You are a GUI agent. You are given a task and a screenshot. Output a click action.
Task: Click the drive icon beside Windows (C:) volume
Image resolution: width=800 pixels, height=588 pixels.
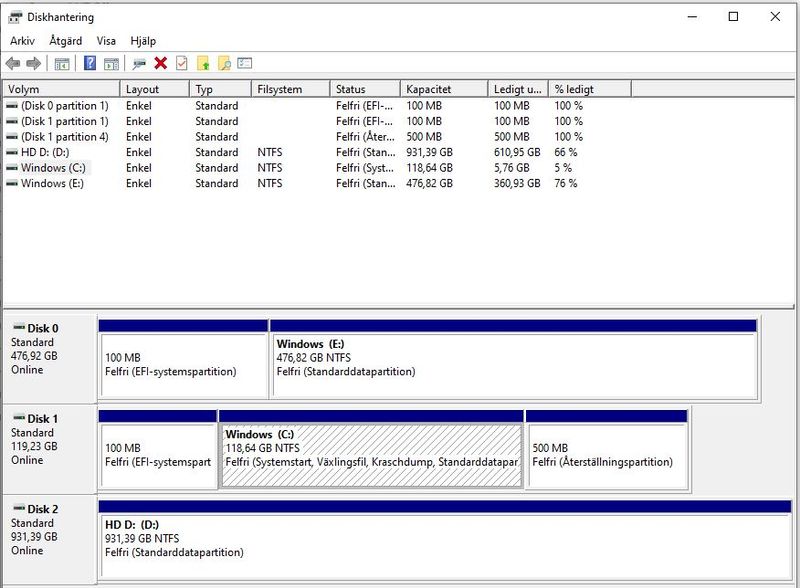pyautogui.click(x=12, y=168)
